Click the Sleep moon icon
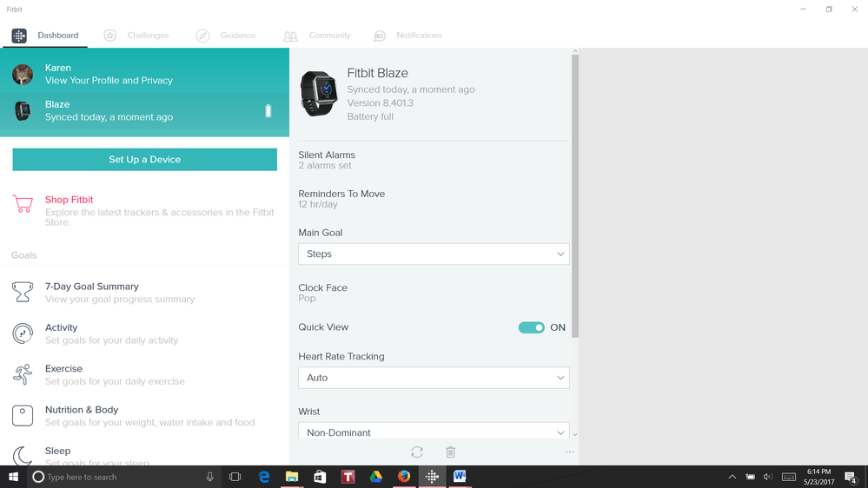 tap(23, 456)
